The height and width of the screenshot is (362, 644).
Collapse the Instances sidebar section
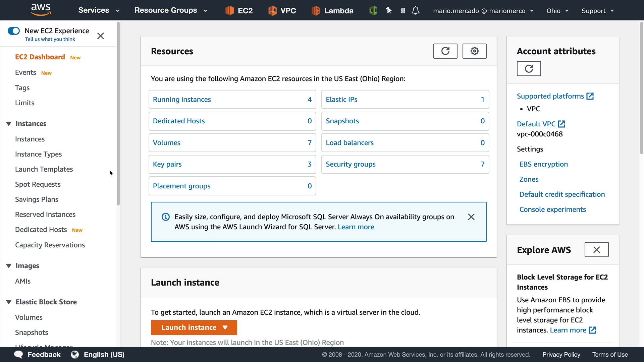coord(9,124)
